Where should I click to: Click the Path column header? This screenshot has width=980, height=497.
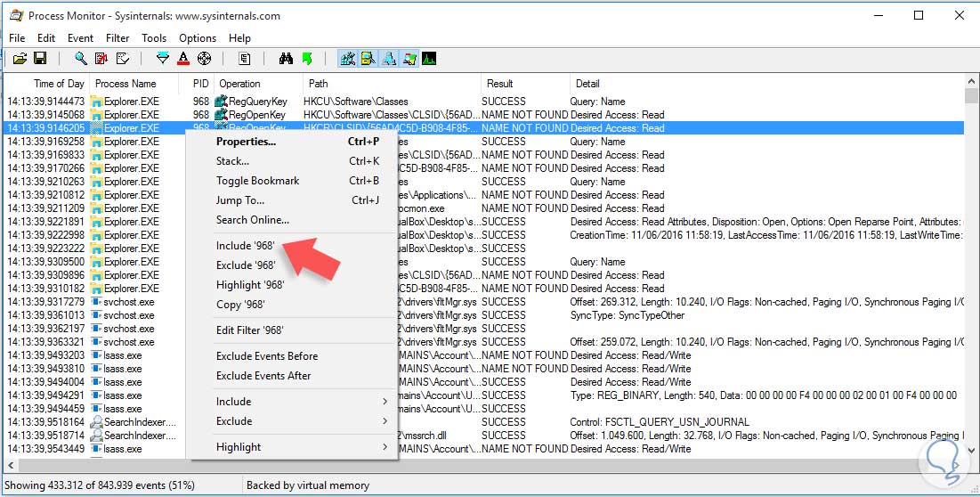[392, 84]
